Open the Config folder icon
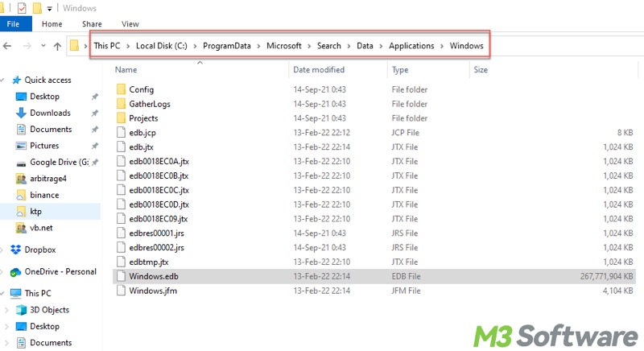 click(x=122, y=89)
